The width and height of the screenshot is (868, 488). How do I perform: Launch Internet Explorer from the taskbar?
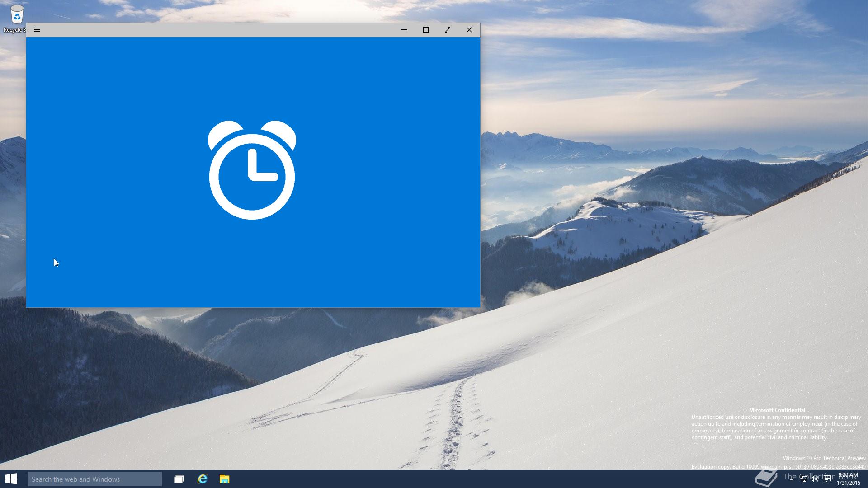tap(202, 479)
